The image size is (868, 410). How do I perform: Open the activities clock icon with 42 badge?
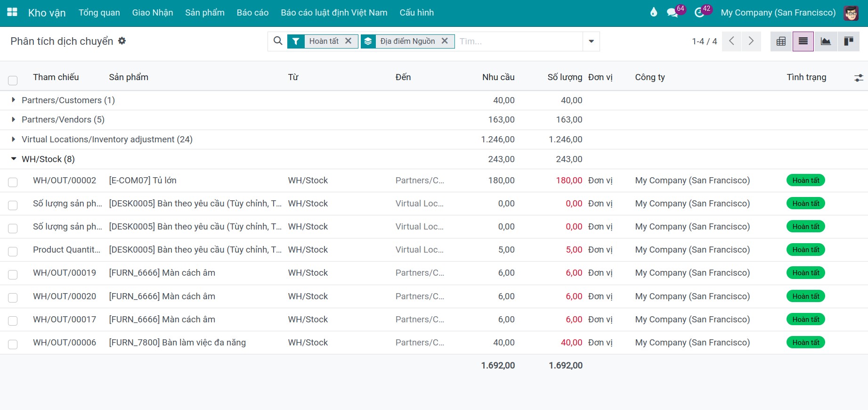(699, 13)
